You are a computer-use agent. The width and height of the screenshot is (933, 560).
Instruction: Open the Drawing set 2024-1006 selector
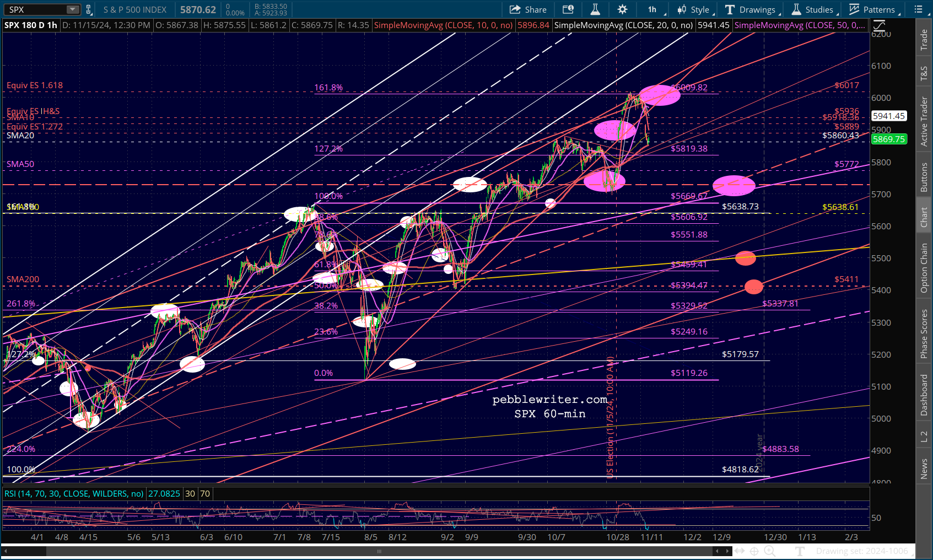click(x=862, y=551)
